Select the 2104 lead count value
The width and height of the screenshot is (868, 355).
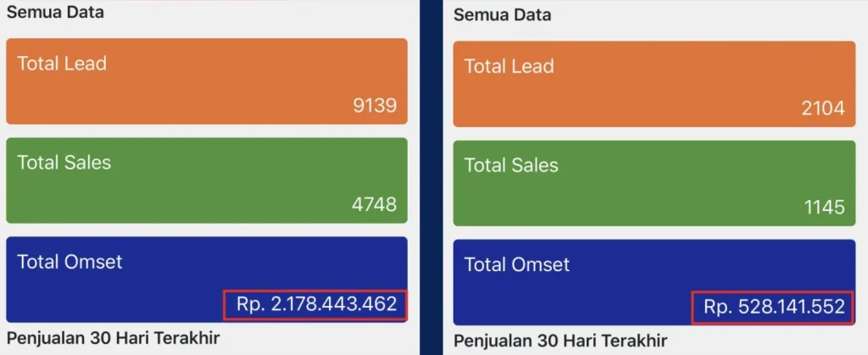(x=822, y=108)
